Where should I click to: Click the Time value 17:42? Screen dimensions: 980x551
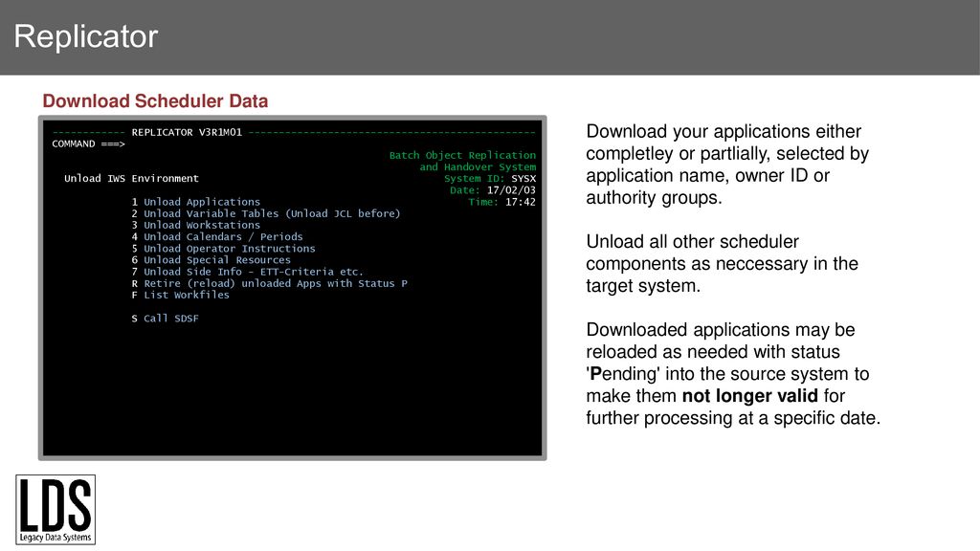[x=520, y=203]
